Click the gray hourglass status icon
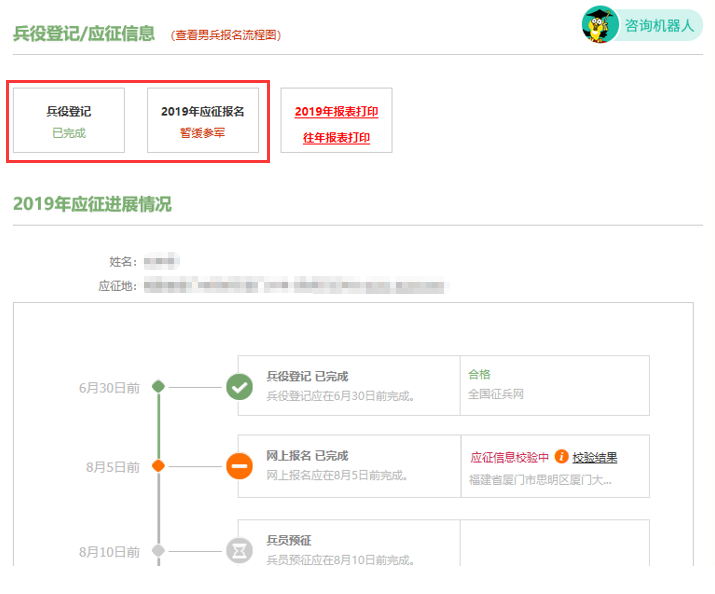The height and width of the screenshot is (594, 715). (239, 550)
